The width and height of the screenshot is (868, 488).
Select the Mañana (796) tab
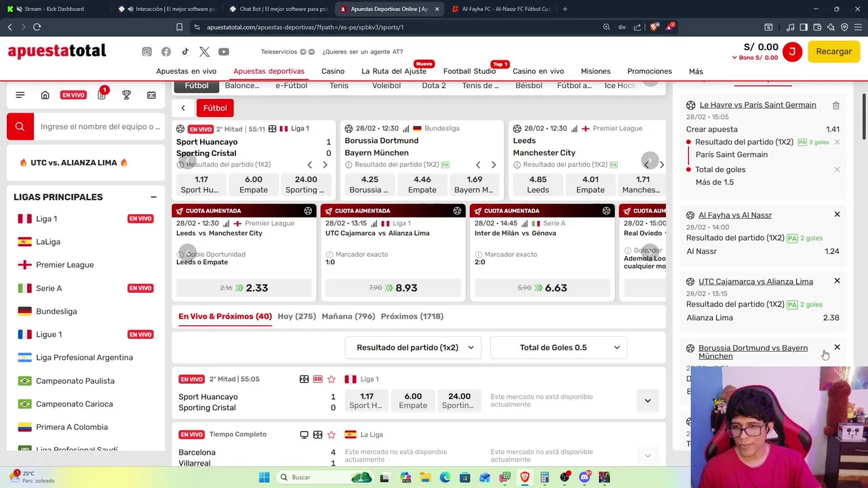[349, 317]
